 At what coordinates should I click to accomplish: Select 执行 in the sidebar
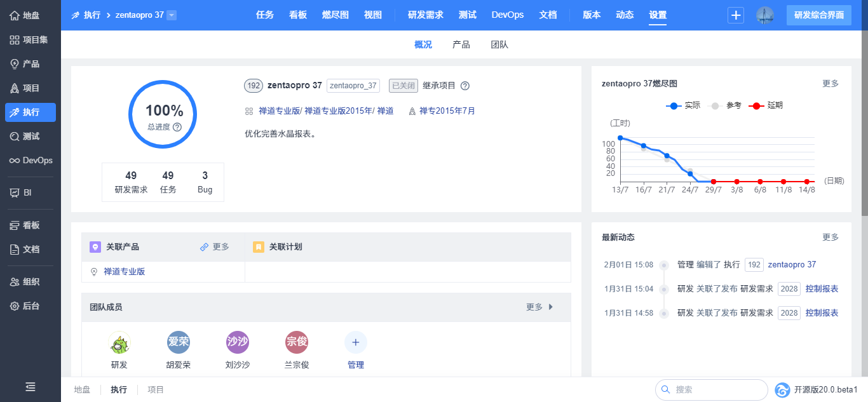point(31,112)
